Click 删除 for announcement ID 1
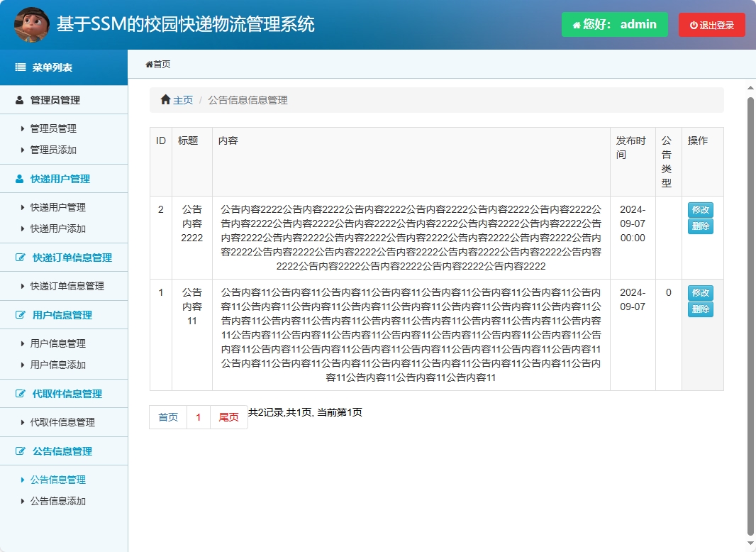This screenshot has height=552, width=756. pyautogui.click(x=700, y=309)
